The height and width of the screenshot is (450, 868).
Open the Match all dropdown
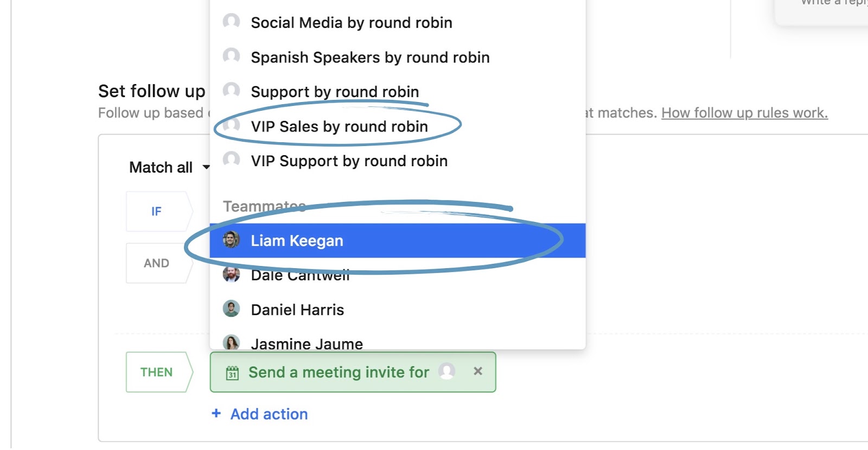pyautogui.click(x=169, y=167)
